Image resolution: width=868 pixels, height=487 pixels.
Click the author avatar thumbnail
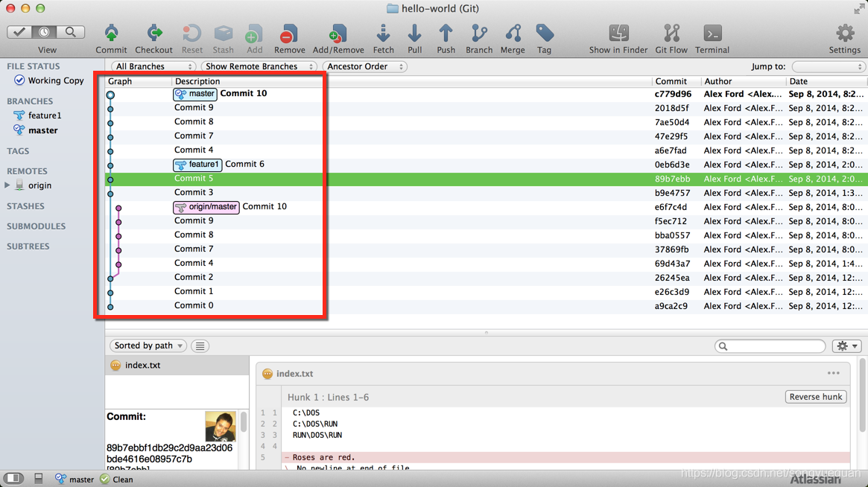pyautogui.click(x=221, y=426)
